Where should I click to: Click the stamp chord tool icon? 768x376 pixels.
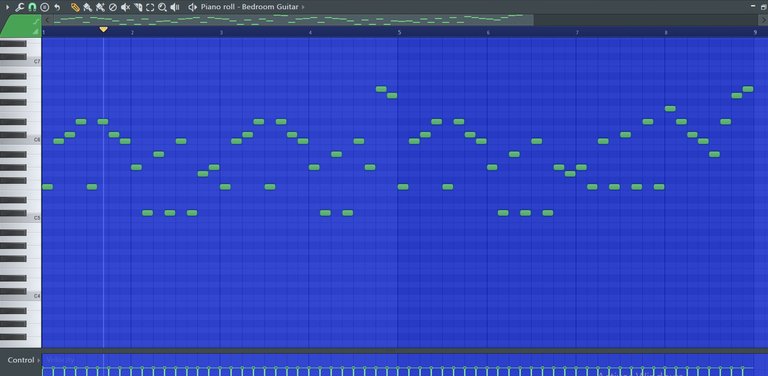click(45, 7)
